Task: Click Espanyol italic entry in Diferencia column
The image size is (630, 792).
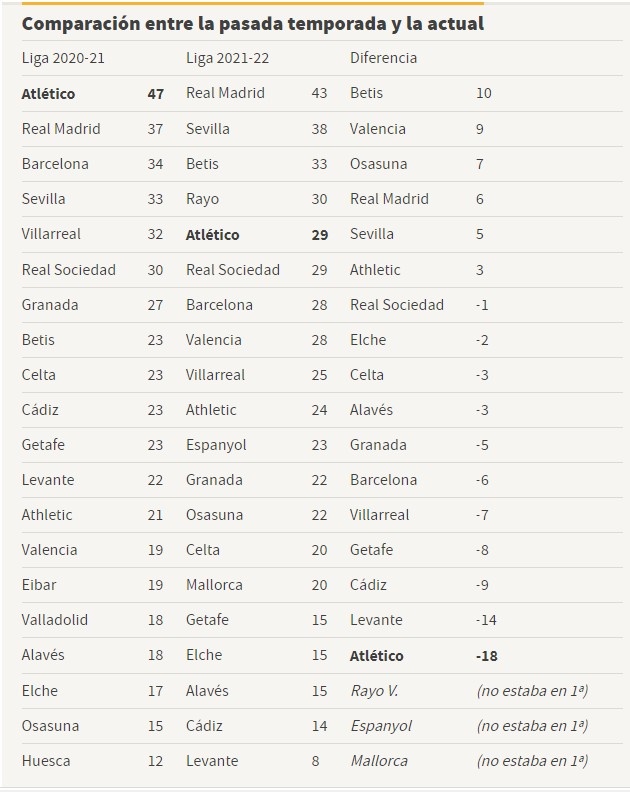Action: click(381, 726)
